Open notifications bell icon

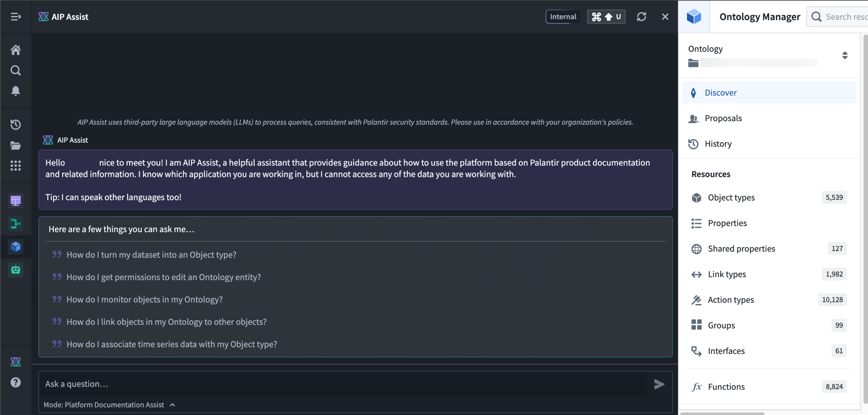point(16,91)
